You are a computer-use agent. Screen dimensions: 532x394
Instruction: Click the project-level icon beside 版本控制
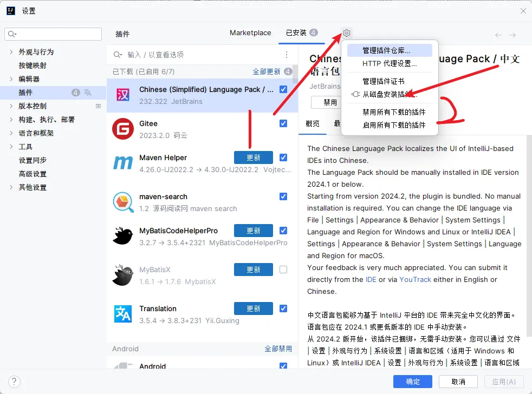coord(99,106)
